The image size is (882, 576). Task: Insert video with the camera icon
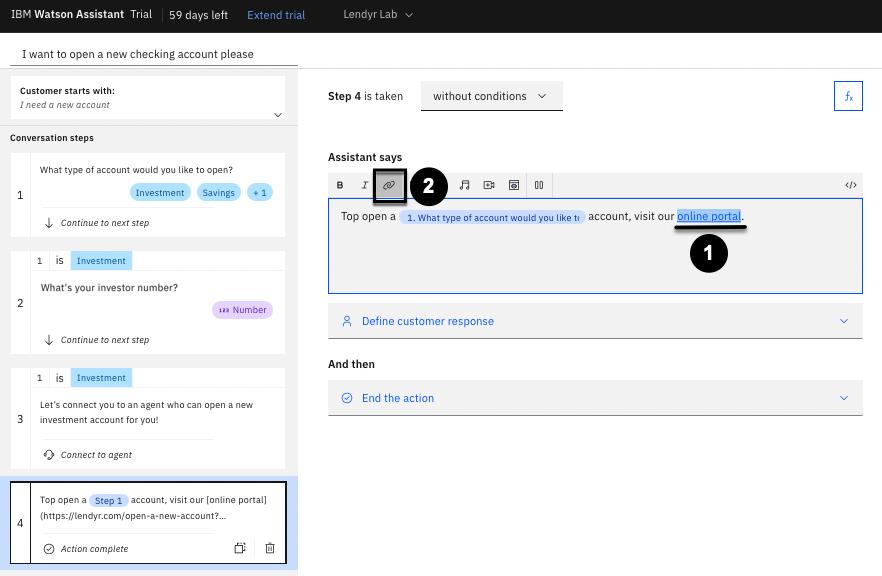point(489,185)
